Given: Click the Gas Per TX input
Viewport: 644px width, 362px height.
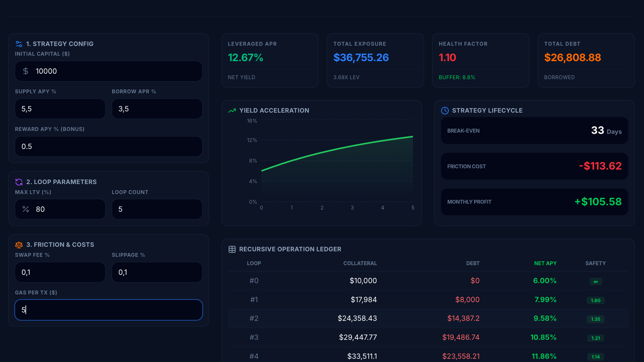Looking at the screenshot, I should pos(109,310).
